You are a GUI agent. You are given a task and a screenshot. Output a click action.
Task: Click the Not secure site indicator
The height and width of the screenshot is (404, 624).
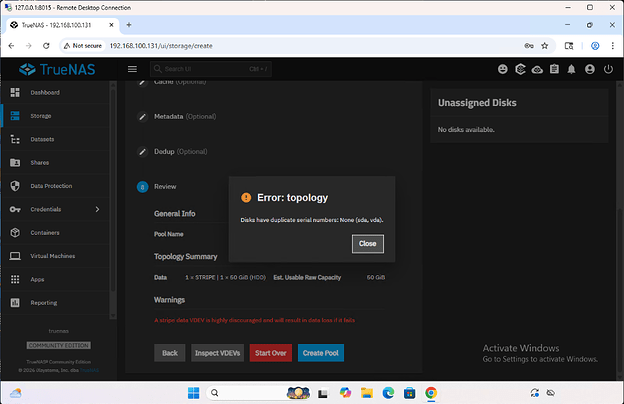coord(83,46)
